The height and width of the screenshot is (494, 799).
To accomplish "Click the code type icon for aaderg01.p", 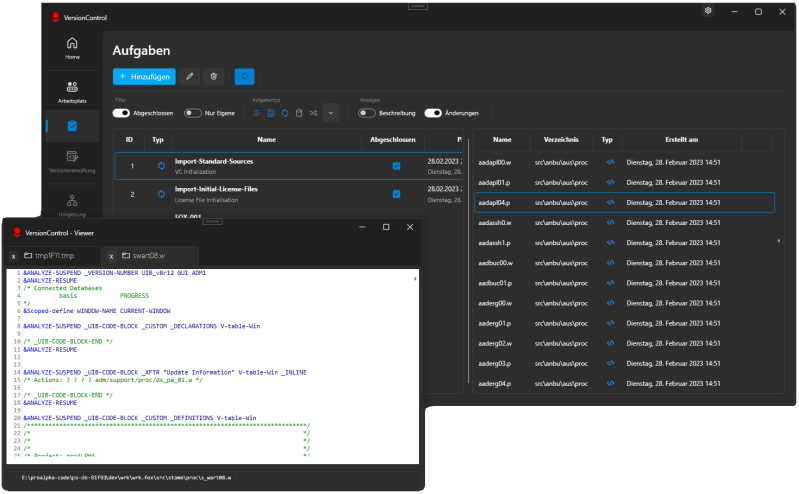I will tap(610, 323).
